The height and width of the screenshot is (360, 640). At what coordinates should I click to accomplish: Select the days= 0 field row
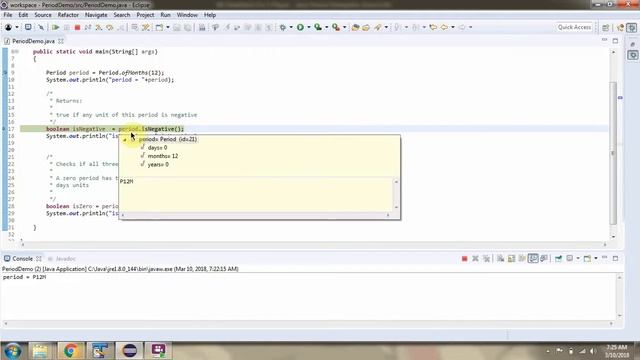[157, 148]
